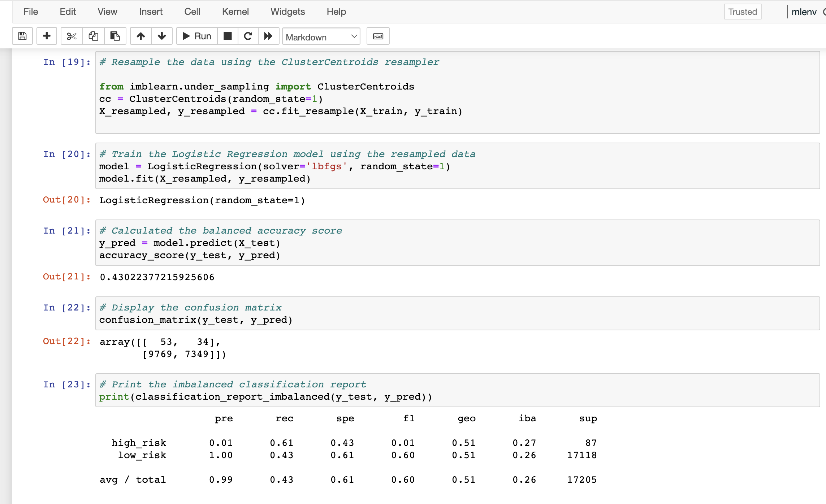Viewport: 826px width, 504px height.
Task: Open the Kernel menu
Action: coord(235,12)
